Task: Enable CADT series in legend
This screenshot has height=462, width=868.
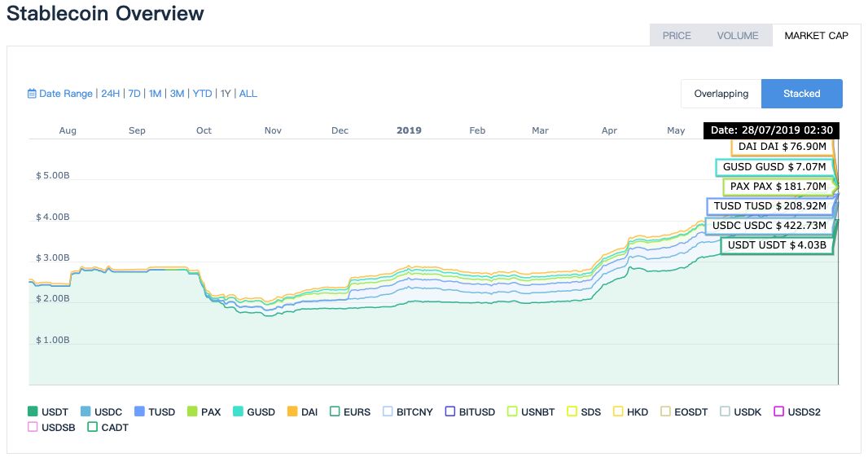Action: point(108,427)
